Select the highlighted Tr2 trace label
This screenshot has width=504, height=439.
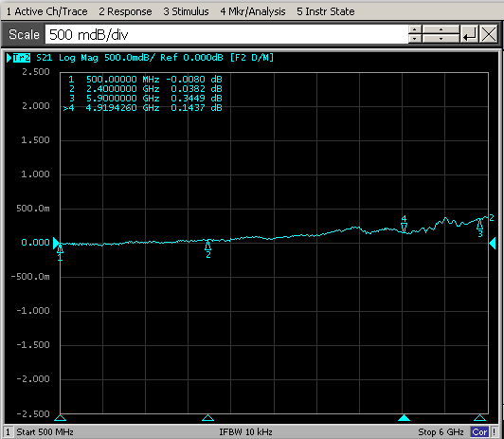pos(22,58)
